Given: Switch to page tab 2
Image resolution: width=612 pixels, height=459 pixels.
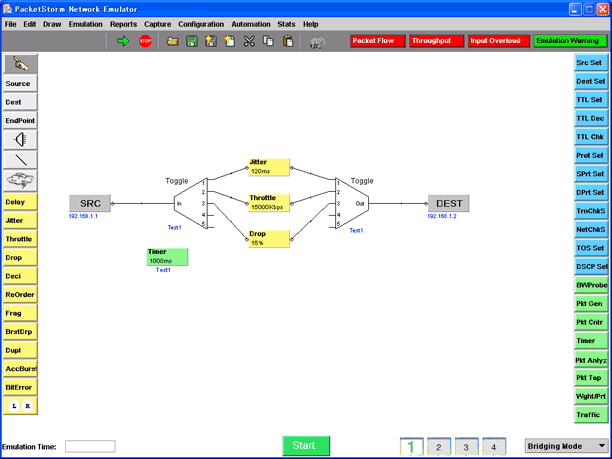Looking at the screenshot, I should [x=439, y=447].
